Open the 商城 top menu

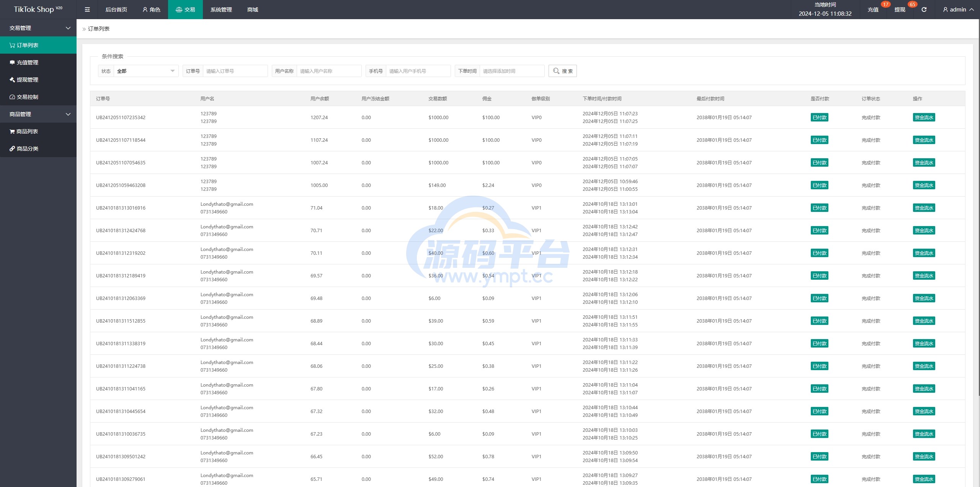click(x=253, y=10)
